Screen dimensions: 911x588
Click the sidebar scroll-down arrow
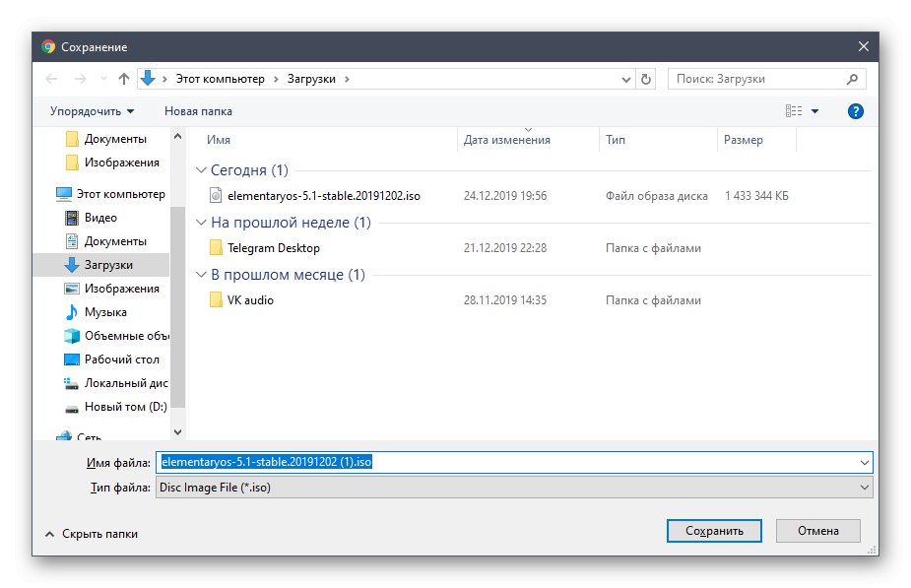(x=178, y=432)
